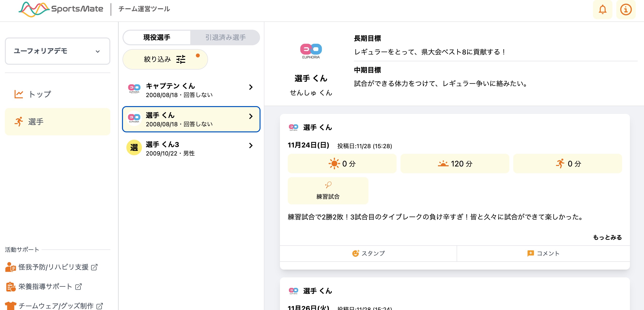Click せんしゅ くん furigana text
This screenshot has height=310, width=644.
point(311,93)
